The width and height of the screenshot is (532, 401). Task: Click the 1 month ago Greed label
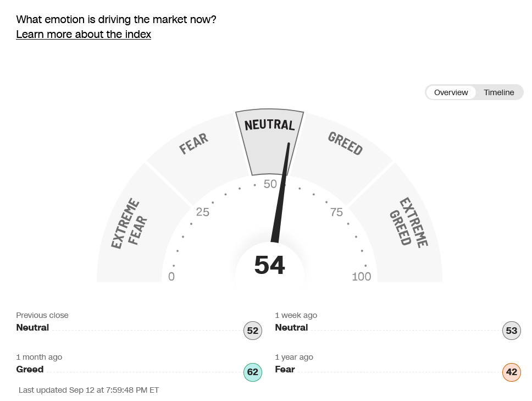[x=30, y=369]
